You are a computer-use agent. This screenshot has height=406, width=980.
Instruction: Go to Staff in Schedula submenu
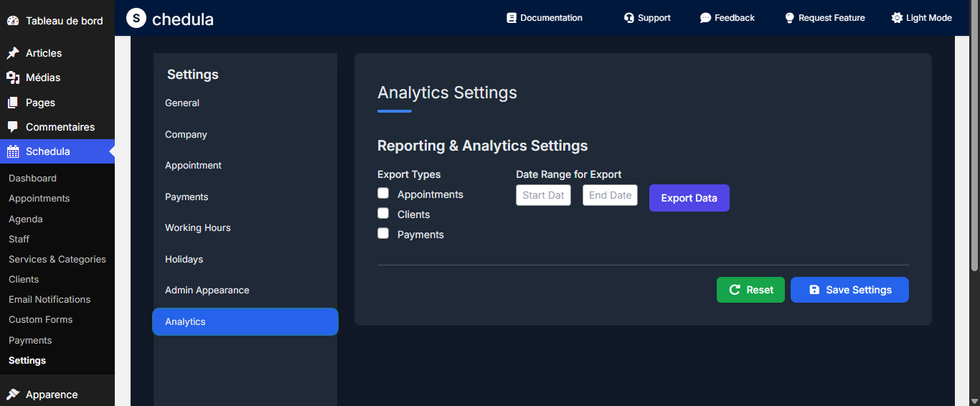pyautogui.click(x=57, y=239)
